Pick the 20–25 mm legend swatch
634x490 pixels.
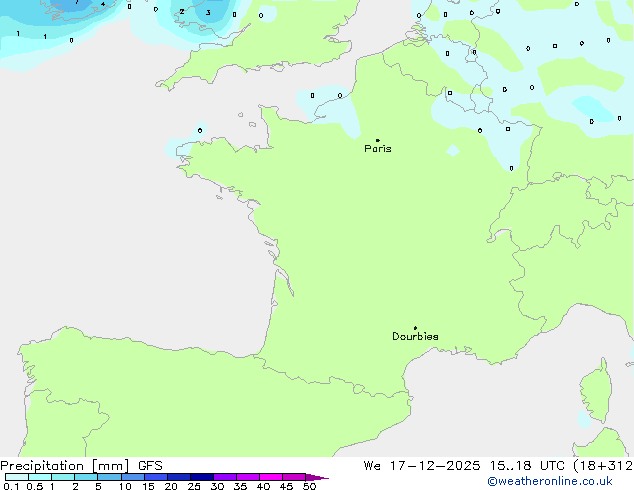tap(179, 477)
